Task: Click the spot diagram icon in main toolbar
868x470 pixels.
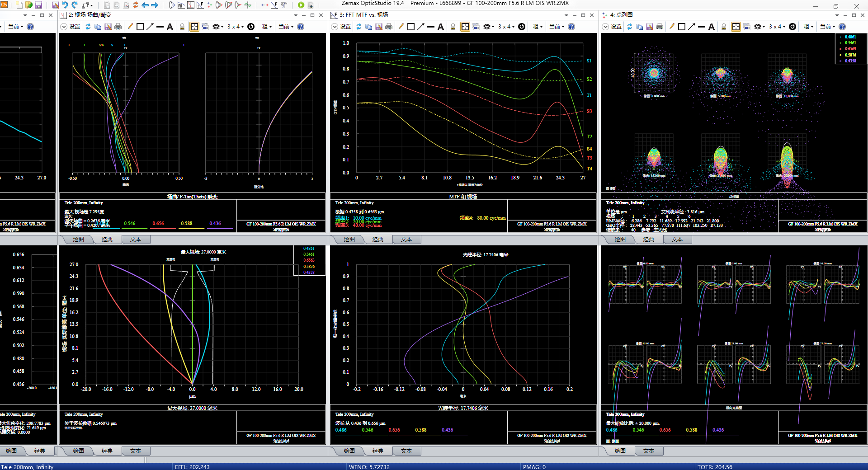Action: 209,5
